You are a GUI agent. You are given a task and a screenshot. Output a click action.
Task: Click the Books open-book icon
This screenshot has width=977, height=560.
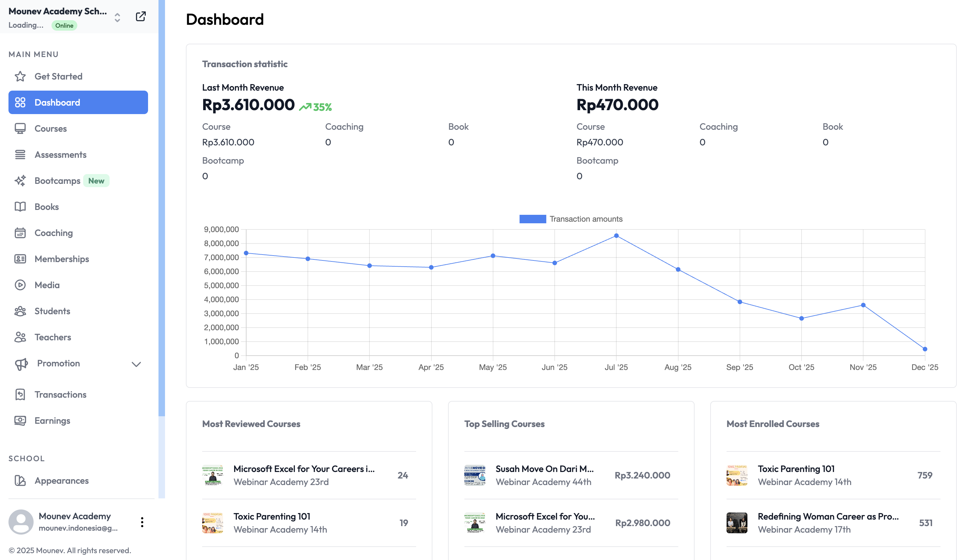click(x=20, y=207)
